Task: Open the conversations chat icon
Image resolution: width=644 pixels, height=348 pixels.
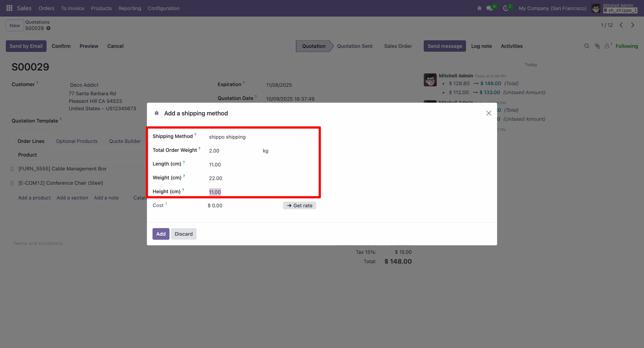Action: [x=490, y=8]
